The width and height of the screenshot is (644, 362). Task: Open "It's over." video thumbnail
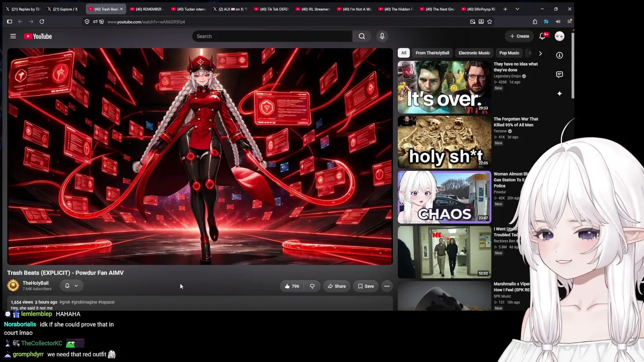[x=444, y=87]
